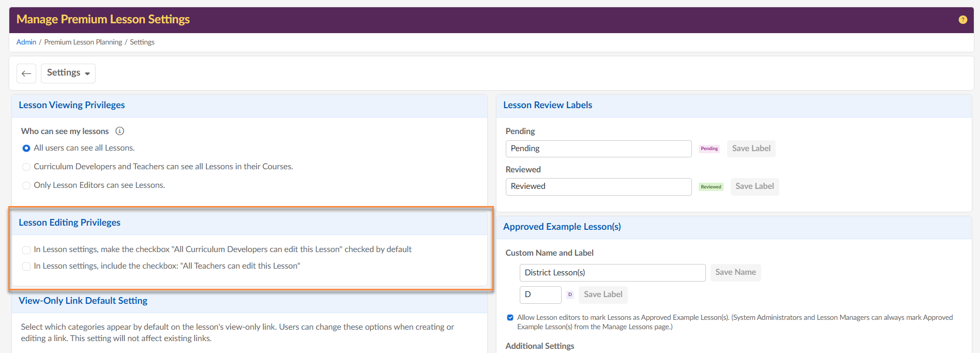The image size is (980, 353).
Task: Click Save Label beside the D field
Action: 603,295
